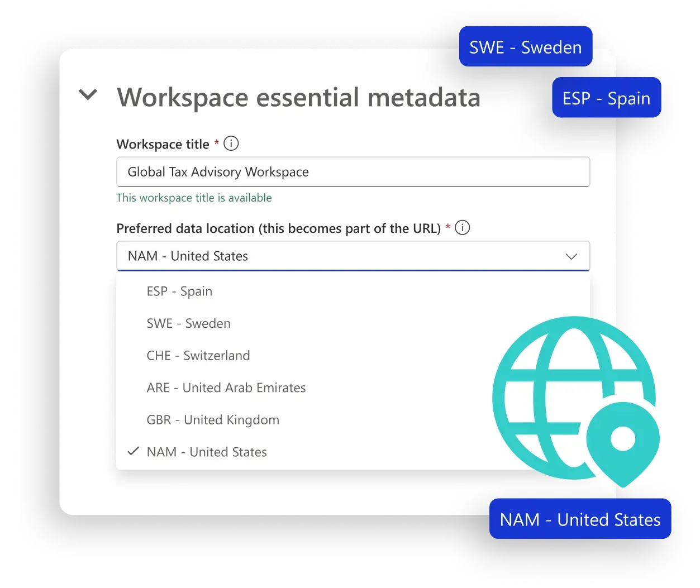Open the Preferred data location dropdown arrow
Screen dimensions: 700x588
(x=571, y=256)
